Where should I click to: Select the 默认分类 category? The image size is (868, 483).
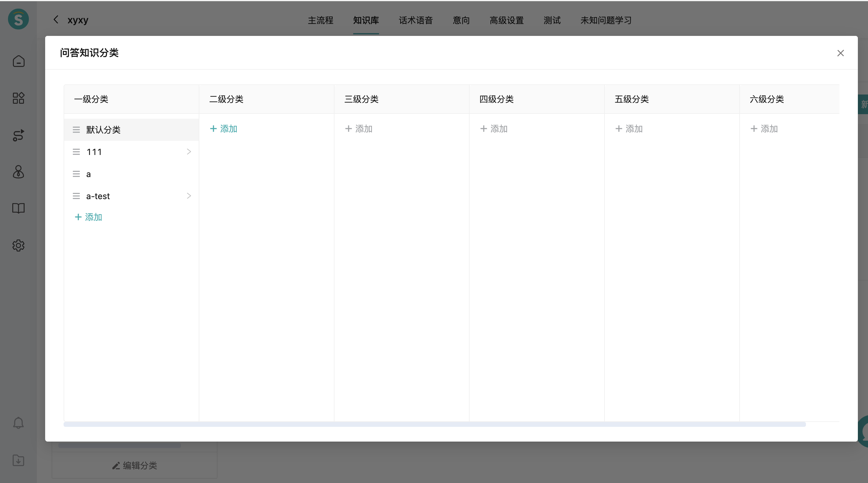[131, 129]
